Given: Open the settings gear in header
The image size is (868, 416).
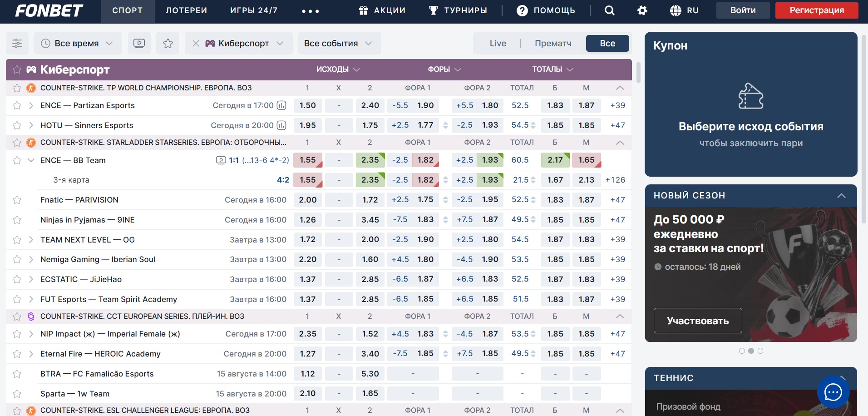Looking at the screenshot, I should [x=642, y=10].
